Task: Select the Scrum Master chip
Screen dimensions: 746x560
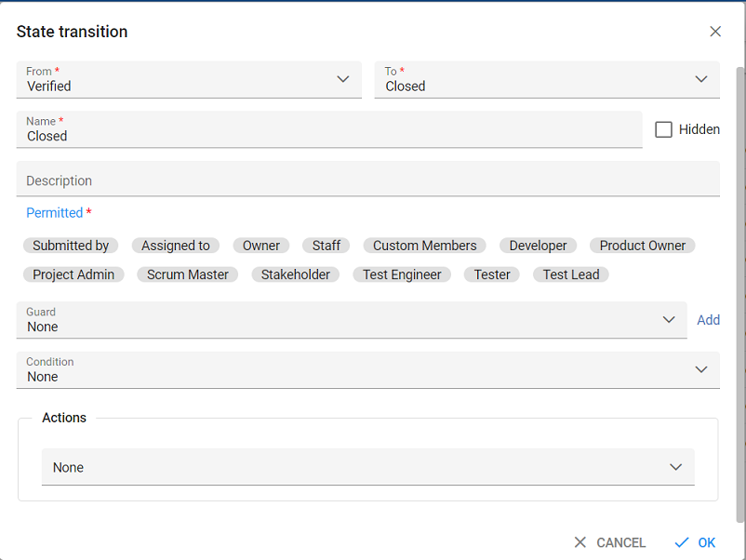Action: 187,274
